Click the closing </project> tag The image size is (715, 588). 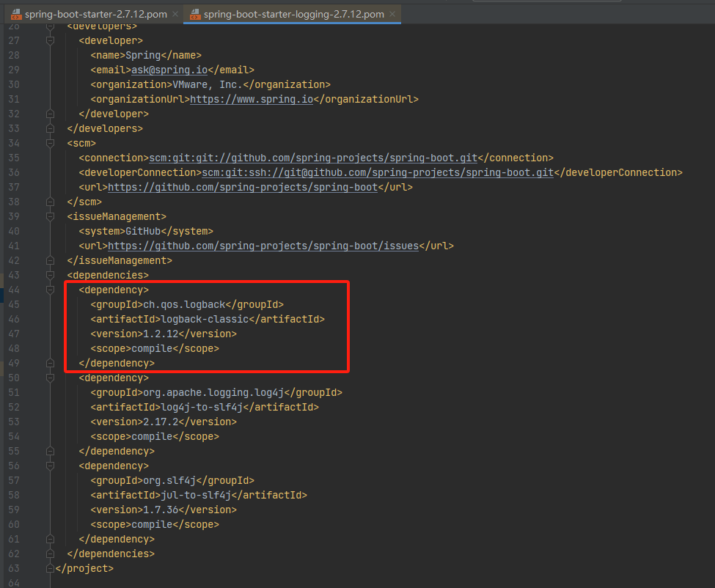(x=84, y=568)
